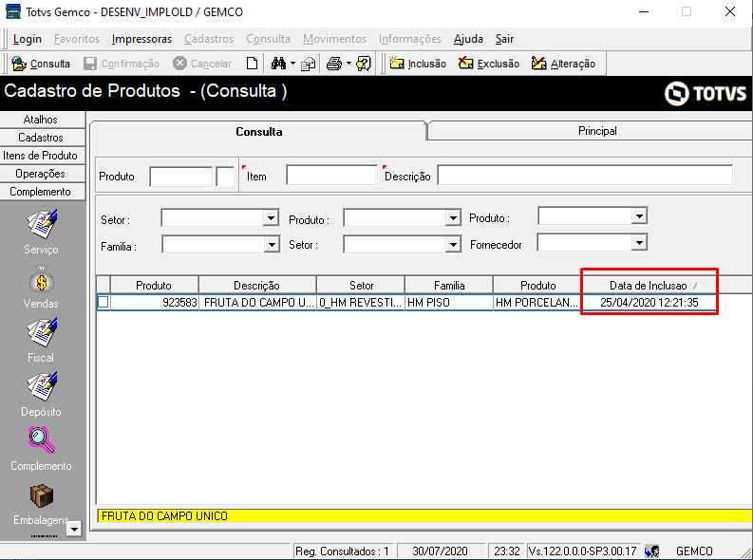Click the blank new document icon
The width and height of the screenshot is (753, 560).
(x=253, y=64)
